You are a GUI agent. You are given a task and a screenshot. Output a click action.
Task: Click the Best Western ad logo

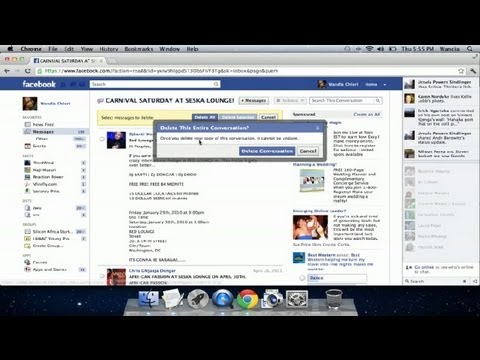[299, 258]
